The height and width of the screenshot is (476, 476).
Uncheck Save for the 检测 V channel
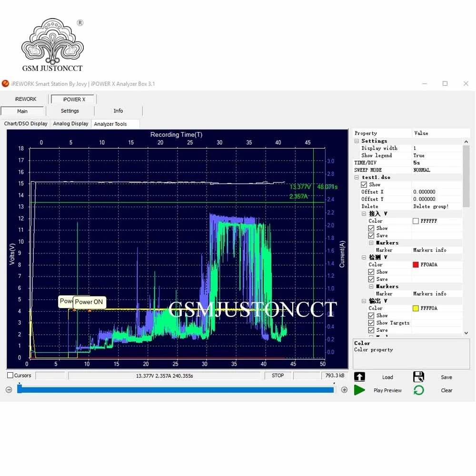tap(371, 279)
